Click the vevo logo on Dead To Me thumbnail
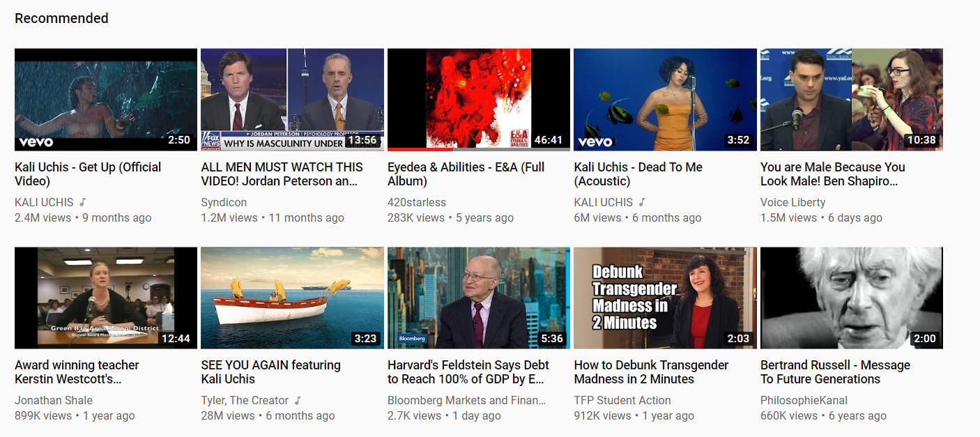Viewport: 980px width, 437px height. pos(595,141)
